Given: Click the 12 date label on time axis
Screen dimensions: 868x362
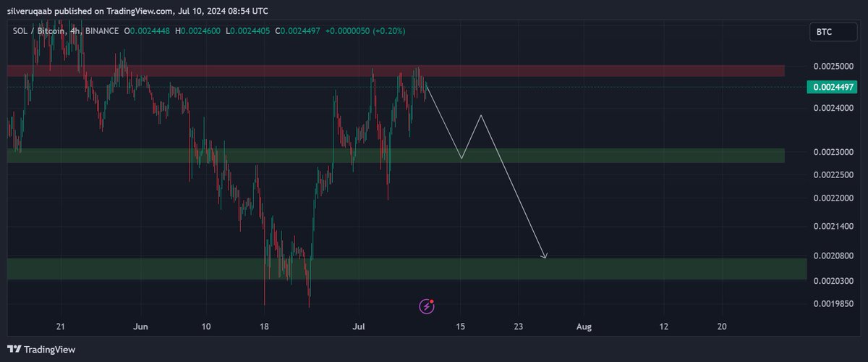Looking at the screenshot, I should point(664,327).
